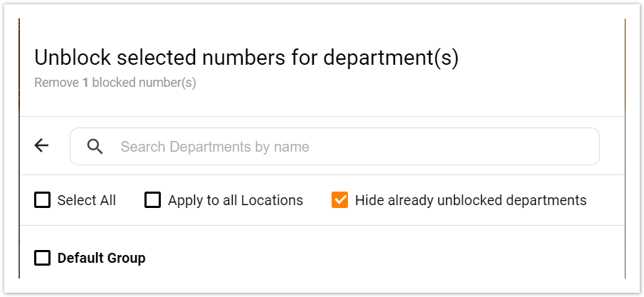Click the word Unblock in the heading
The height and width of the screenshot is (297, 644).
click(68, 58)
